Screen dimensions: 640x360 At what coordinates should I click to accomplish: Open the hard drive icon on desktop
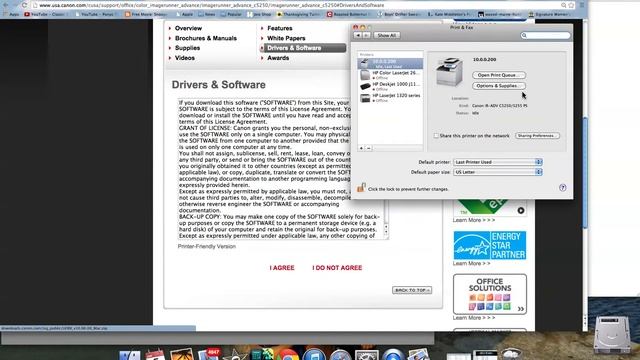(x=611, y=335)
